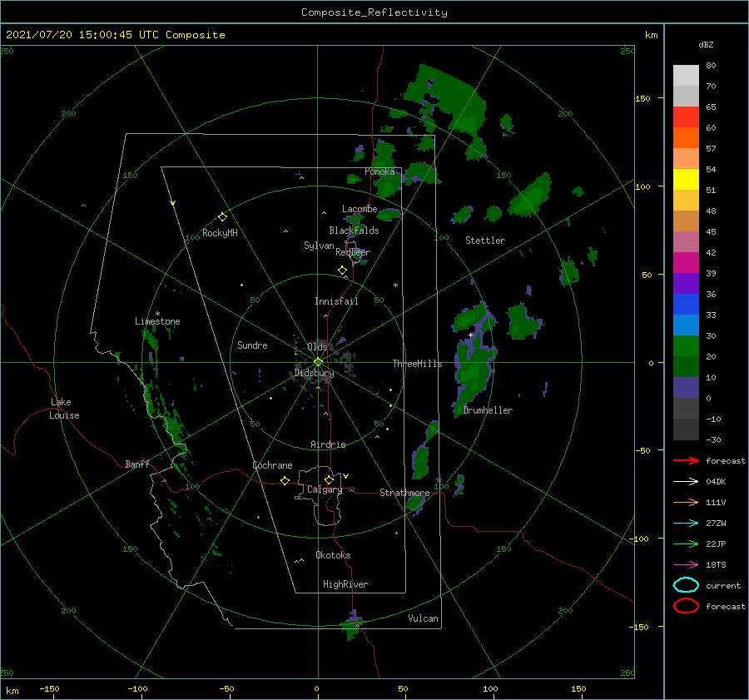The width and height of the screenshot is (749, 700).
Task: Click the Banff label
Action: (x=137, y=464)
